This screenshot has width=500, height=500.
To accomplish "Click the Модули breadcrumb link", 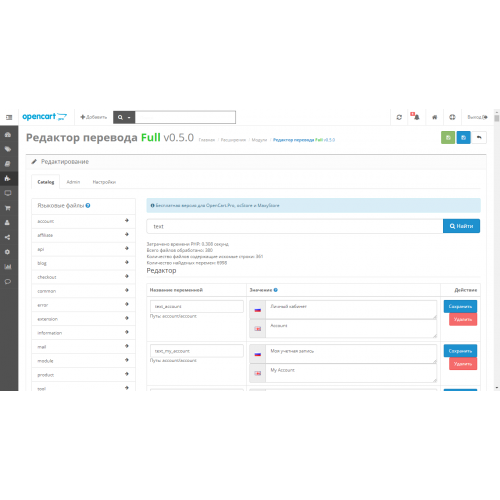I will tap(259, 140).
